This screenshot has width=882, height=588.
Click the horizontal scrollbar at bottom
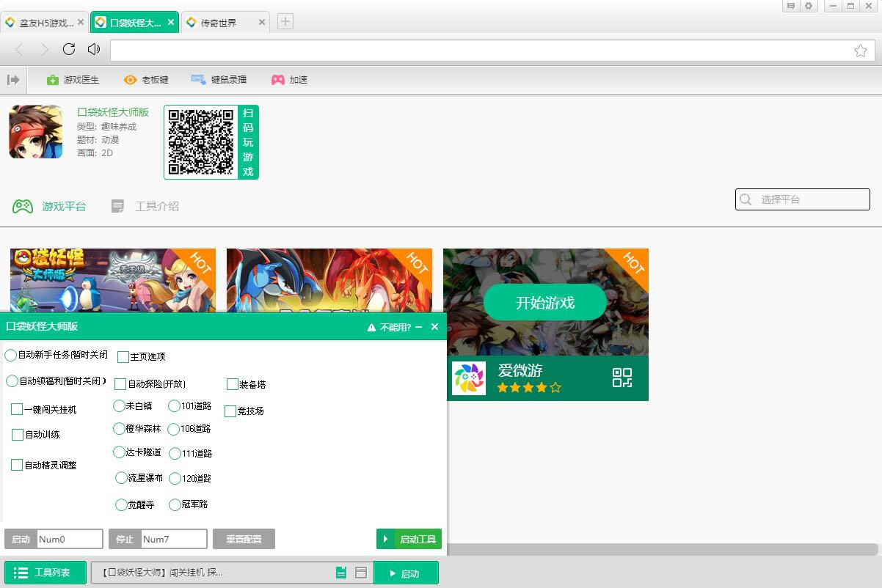tap(660, 549)
